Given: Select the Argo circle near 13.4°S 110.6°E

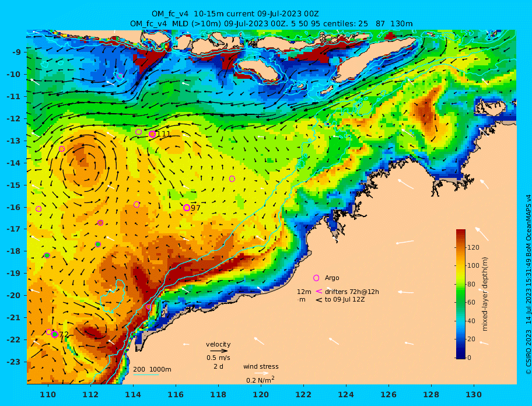Looking at the screenshot, I should tap(62, 149).
